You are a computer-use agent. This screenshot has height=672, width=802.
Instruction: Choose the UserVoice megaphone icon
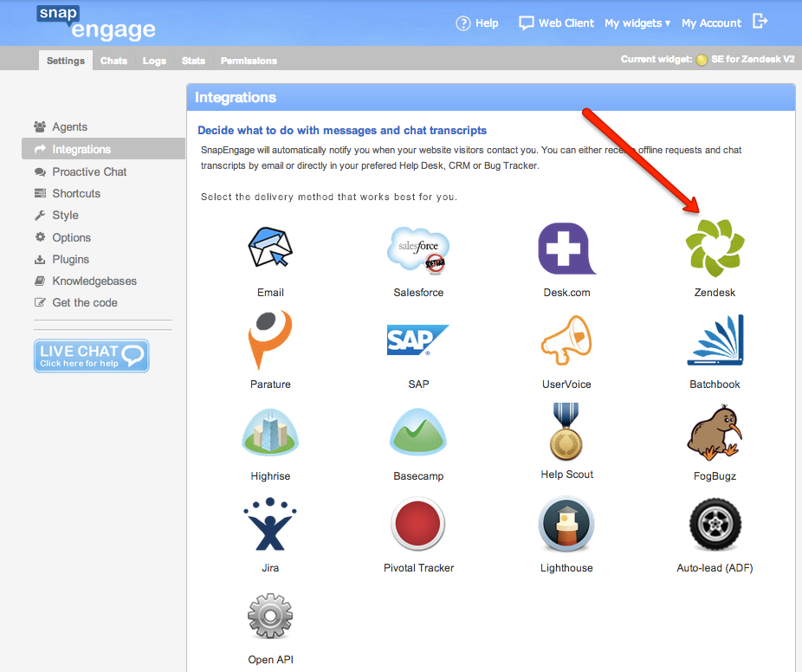[x=566, y=339]
